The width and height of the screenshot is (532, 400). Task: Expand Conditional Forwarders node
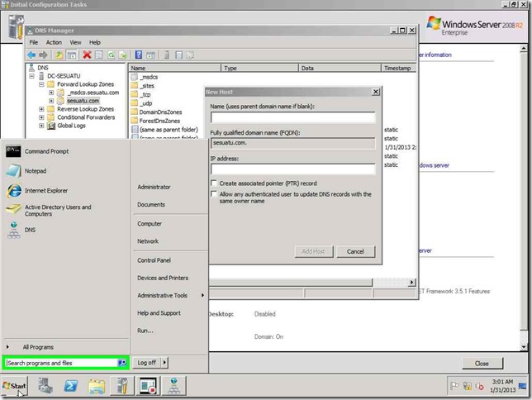[x=41, y=117]
